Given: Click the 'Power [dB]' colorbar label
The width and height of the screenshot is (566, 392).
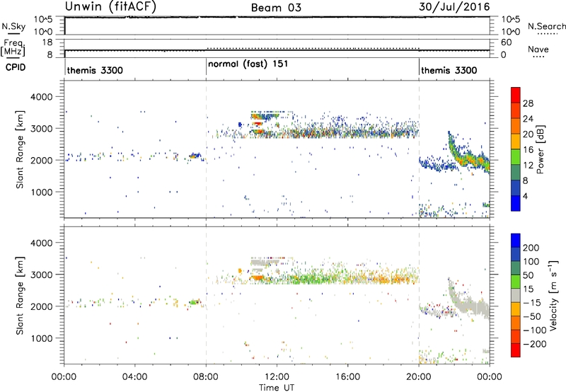Looking at the screenshot, I should (540, 149).
